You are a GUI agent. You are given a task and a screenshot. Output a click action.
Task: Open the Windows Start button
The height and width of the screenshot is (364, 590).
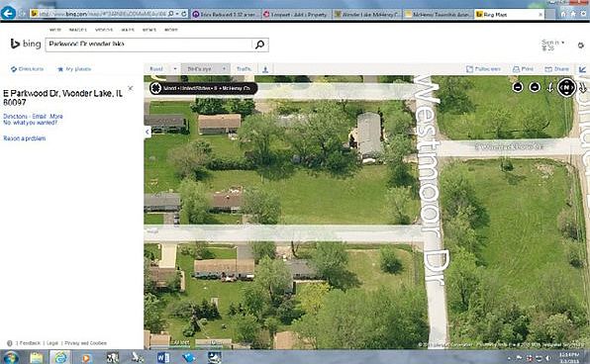pos(11,357)
